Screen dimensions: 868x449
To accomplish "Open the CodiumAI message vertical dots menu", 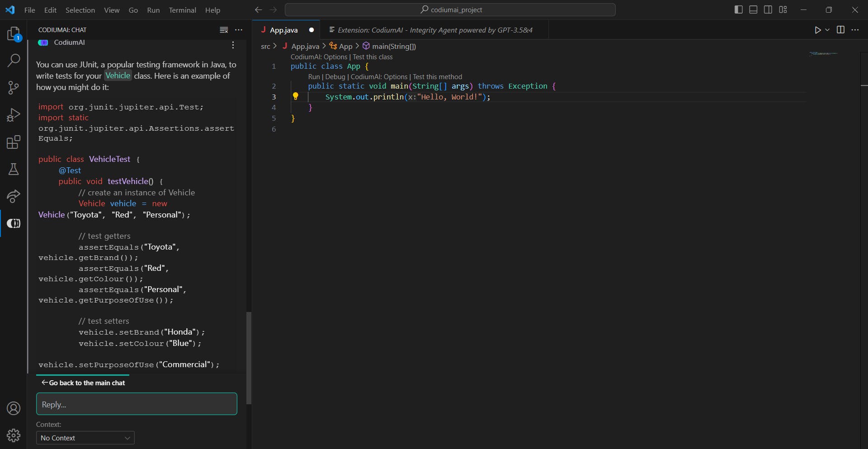I will pos(233,45).
